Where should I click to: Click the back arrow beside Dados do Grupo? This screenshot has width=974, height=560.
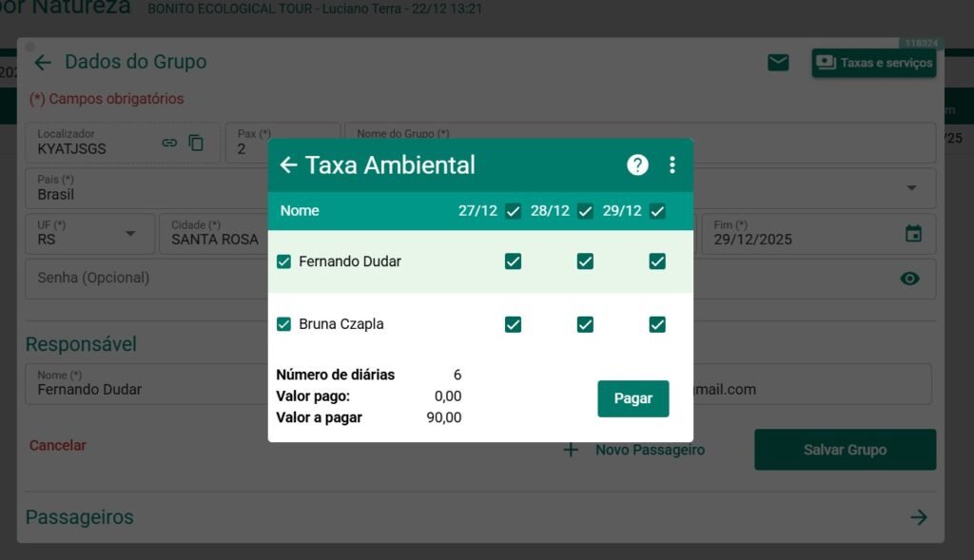pos(42,63)
